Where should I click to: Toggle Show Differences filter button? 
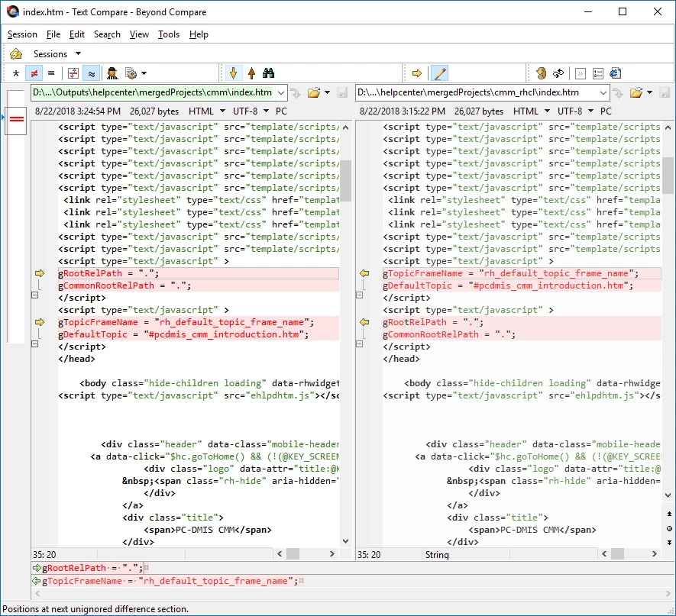pyautogui.click(x=34, y=74)
